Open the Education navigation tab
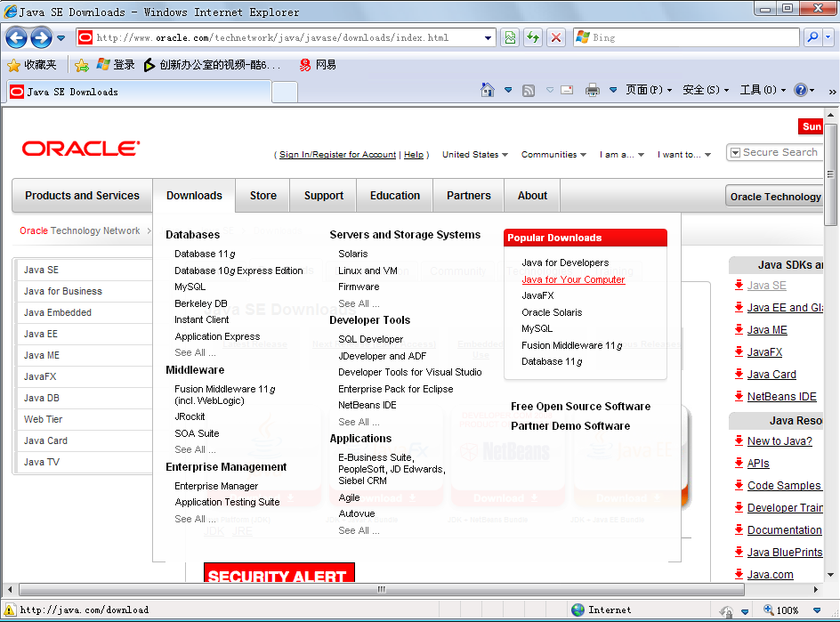 point(395,196)
